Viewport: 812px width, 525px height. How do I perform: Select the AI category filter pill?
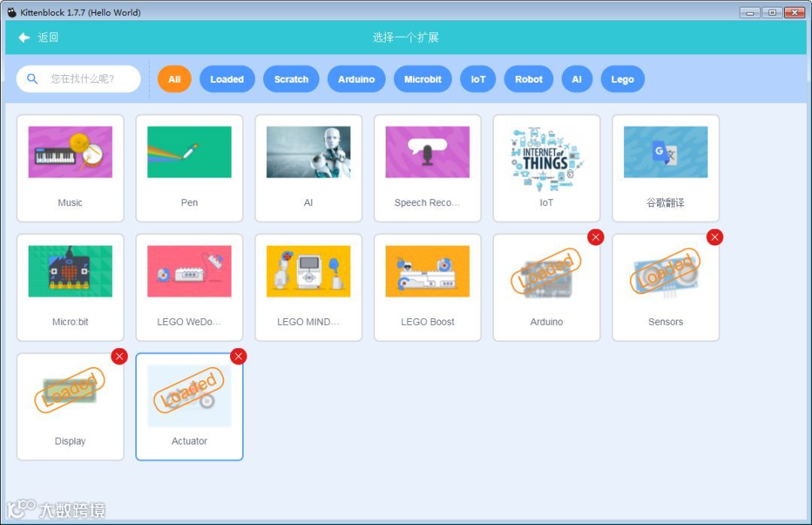pyautogui.click(x=577, y=79)
